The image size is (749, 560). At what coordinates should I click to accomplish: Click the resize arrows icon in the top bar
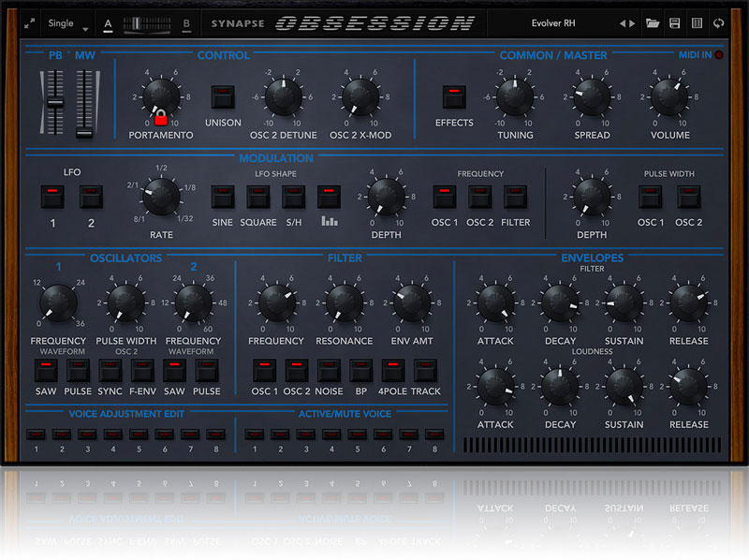coord(30,23)
